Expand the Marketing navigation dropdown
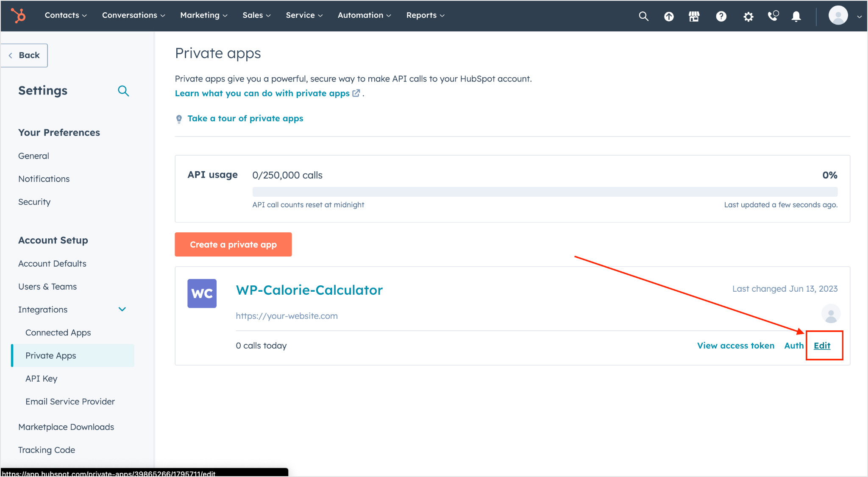 (x=203, y=15)
